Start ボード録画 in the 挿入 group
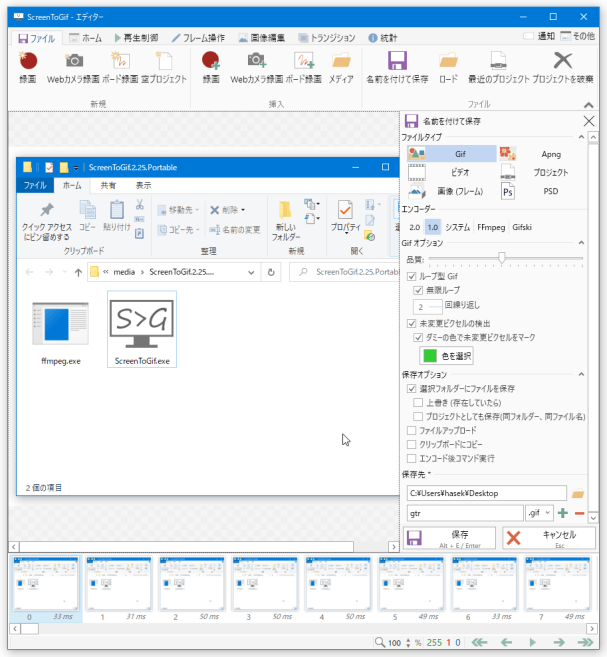 click(x=310, y=67)
